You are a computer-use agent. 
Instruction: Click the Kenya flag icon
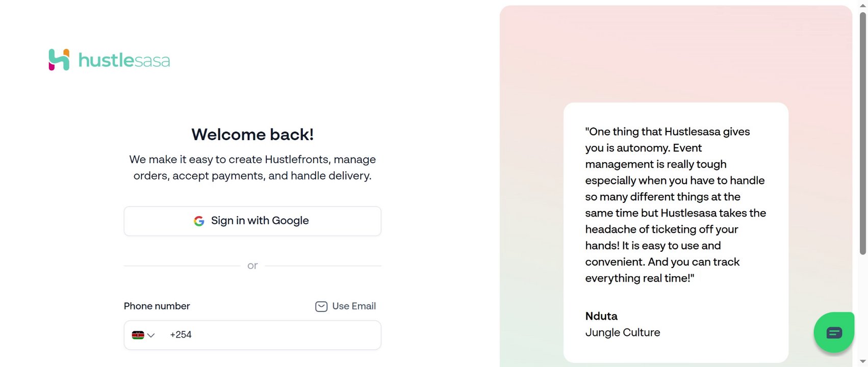point(138,335)
